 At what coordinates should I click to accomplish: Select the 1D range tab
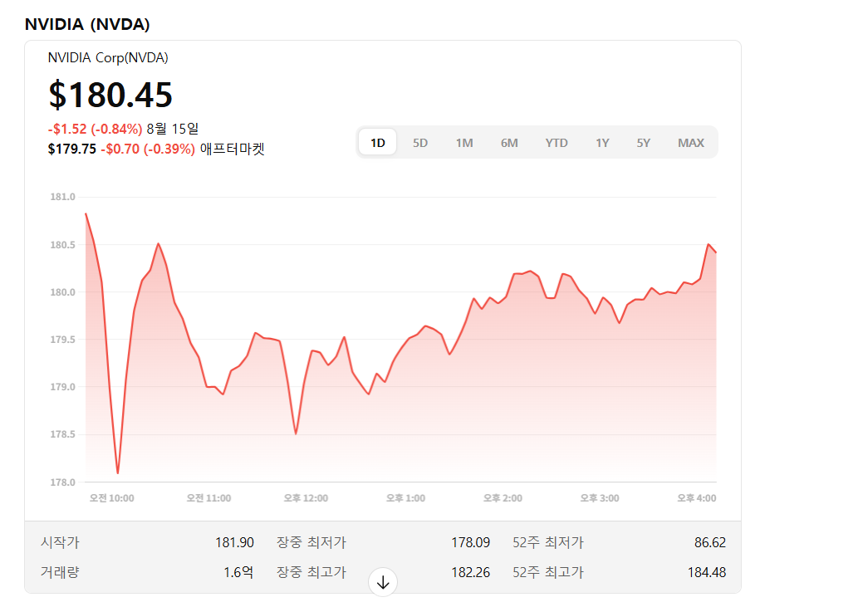point(378,143)
